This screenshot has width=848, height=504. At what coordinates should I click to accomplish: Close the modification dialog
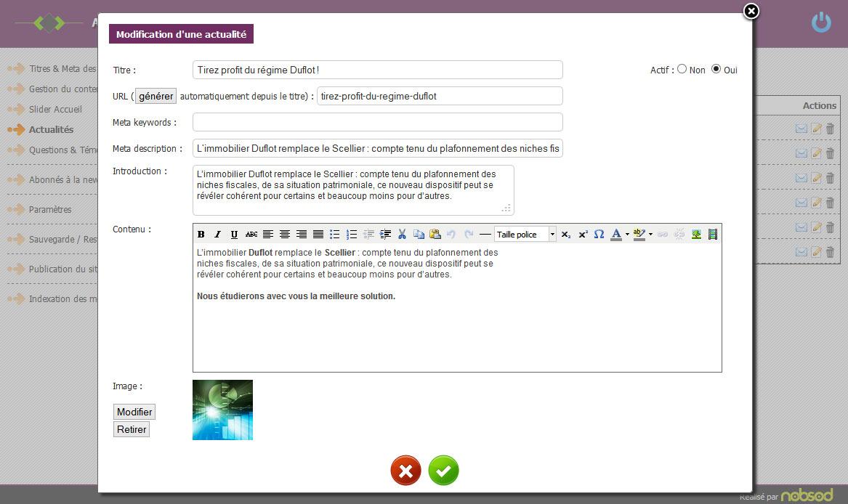click(x=751, y=11)
